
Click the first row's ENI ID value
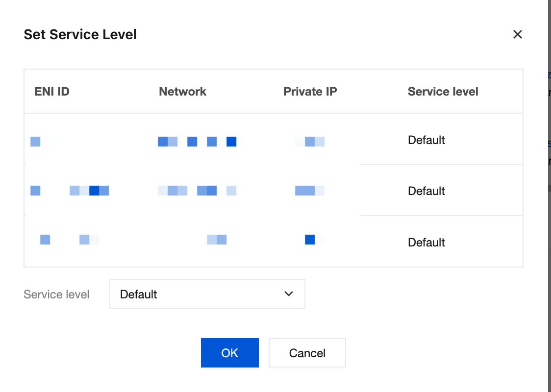[44, 142]
